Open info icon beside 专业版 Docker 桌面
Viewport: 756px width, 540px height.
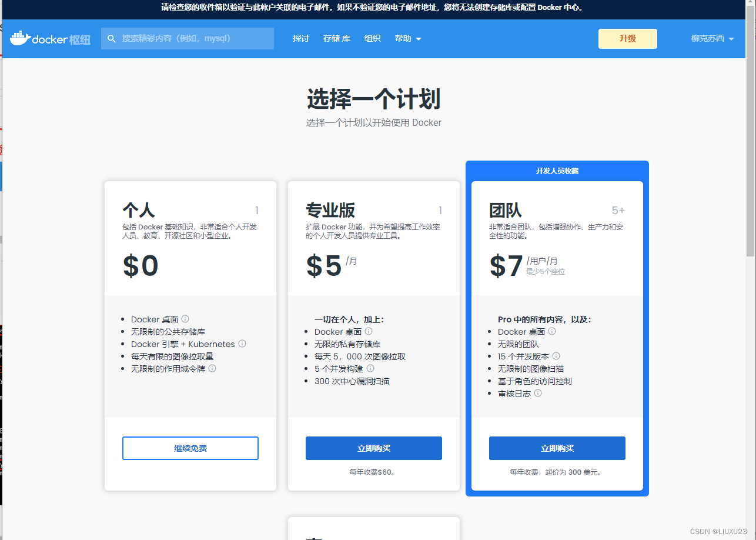[x=369, y=332]
